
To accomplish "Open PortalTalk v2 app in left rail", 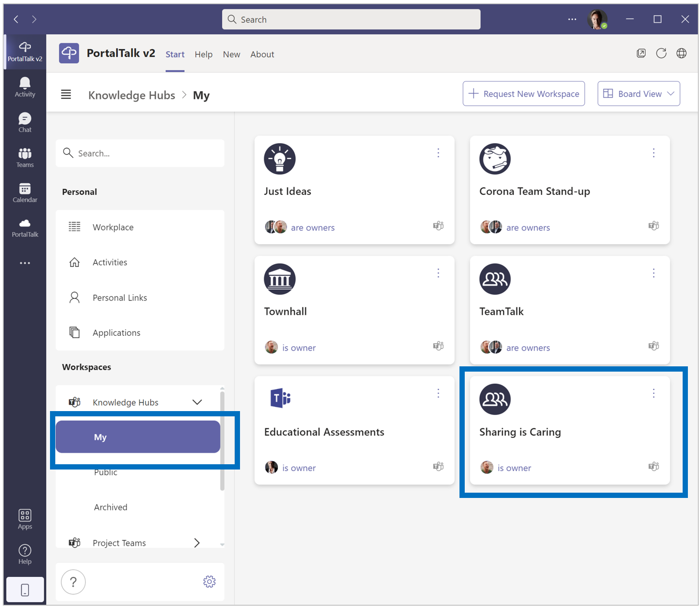I will (x=25, y=52).
